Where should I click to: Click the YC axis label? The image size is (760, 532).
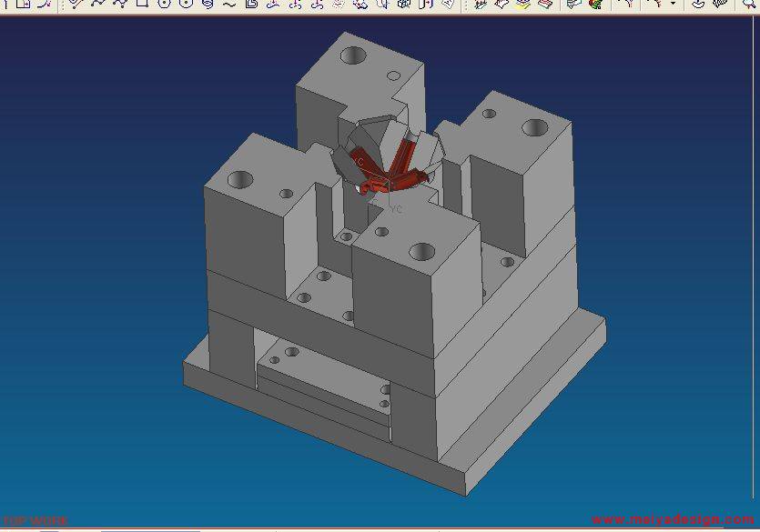click(x=397, y=209)
